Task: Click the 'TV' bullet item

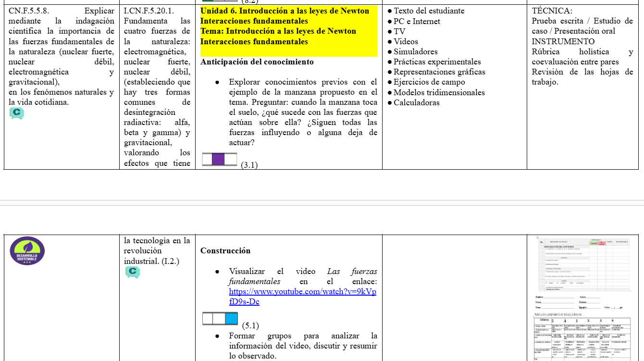Action: tap(399, 31)
